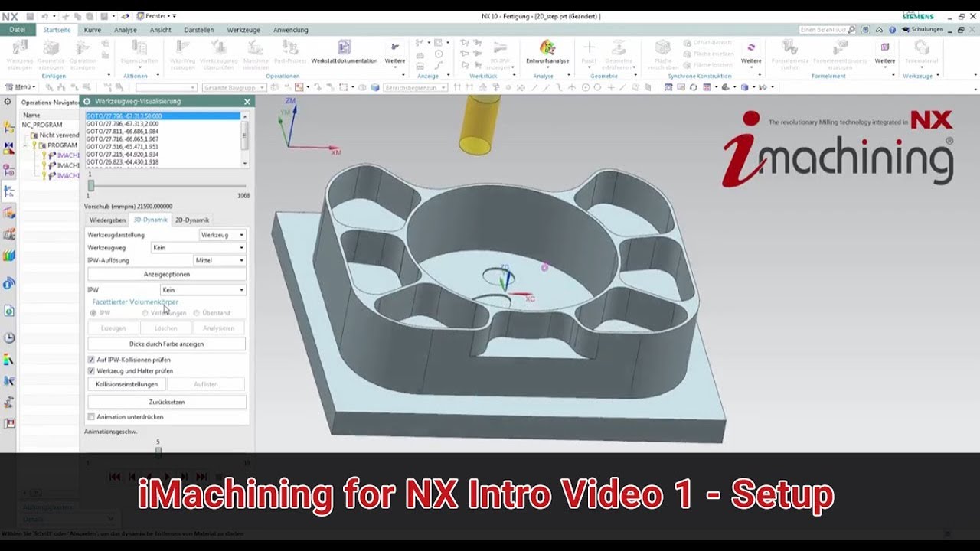The height and width of the screenshot is (551, 980).
Task: Select the IPW radio button
Action: pyautogui.click(x=93, y=313)
